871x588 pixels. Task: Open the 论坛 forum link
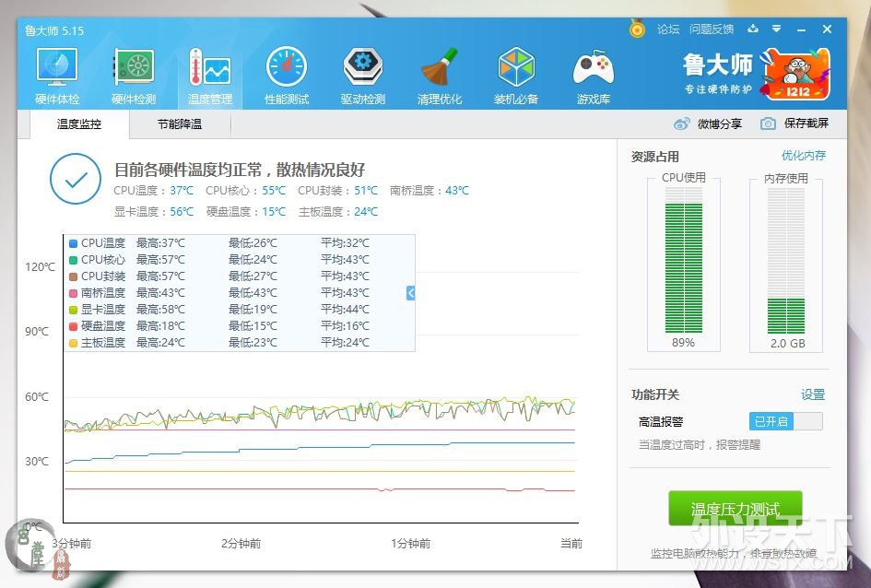[668, 29]
